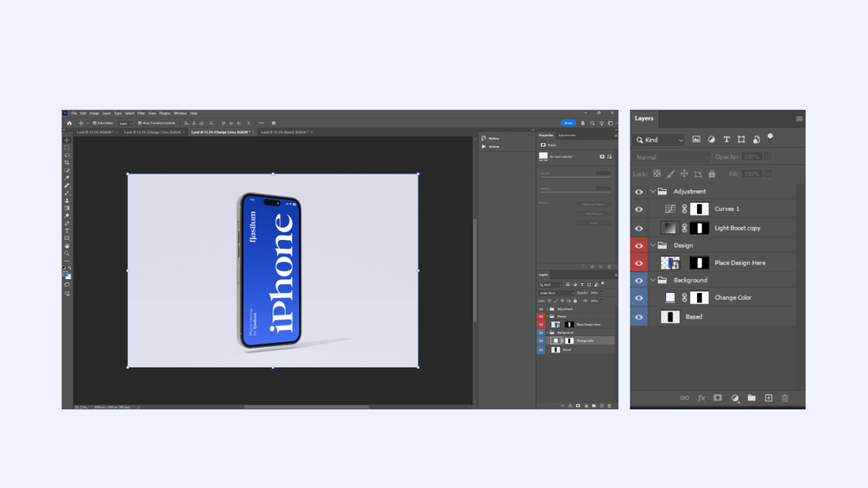Hide the Change Color layer in enlarged panel
This screenshot has height=488, width=868.
point(639,298)
